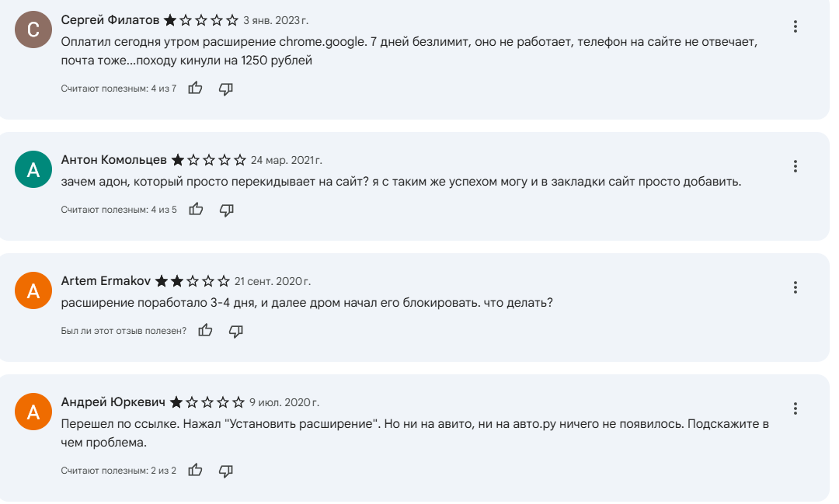Click thumbs down on Антон Комольцев's review
Image resolution: width=839 pixels, height=504 pixels.
227,210
